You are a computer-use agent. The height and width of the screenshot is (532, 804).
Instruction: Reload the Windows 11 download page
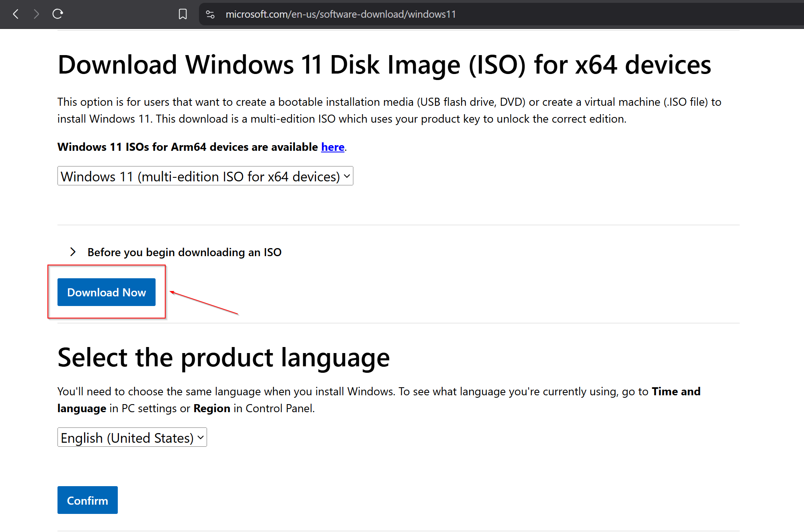(57, 14)
